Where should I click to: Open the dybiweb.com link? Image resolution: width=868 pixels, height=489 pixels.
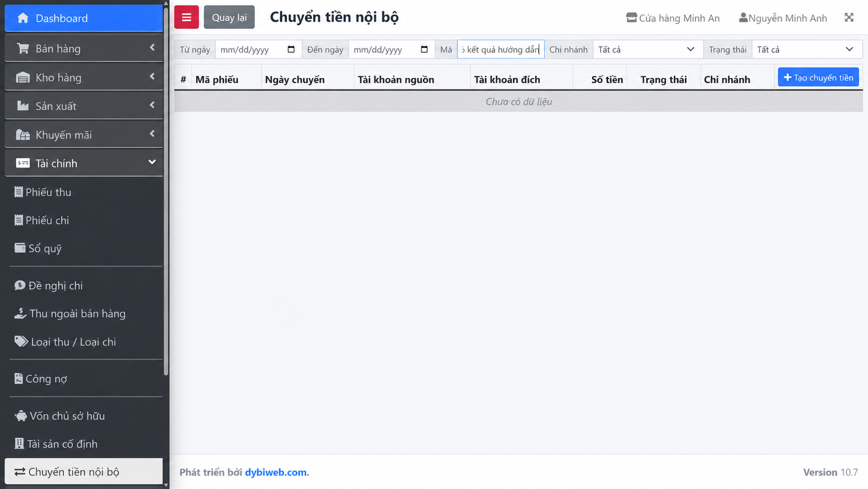coord(276,472)
